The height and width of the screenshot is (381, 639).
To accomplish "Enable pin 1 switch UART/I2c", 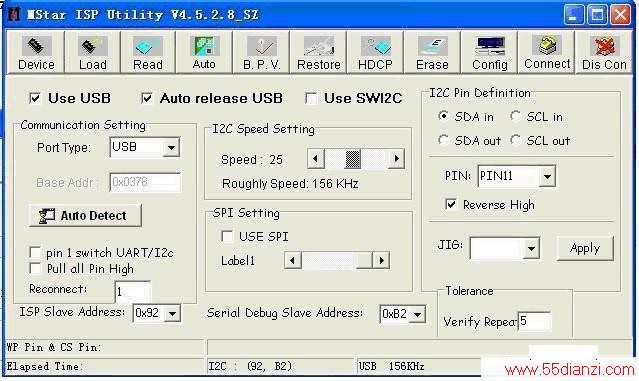I will [35, 253].
